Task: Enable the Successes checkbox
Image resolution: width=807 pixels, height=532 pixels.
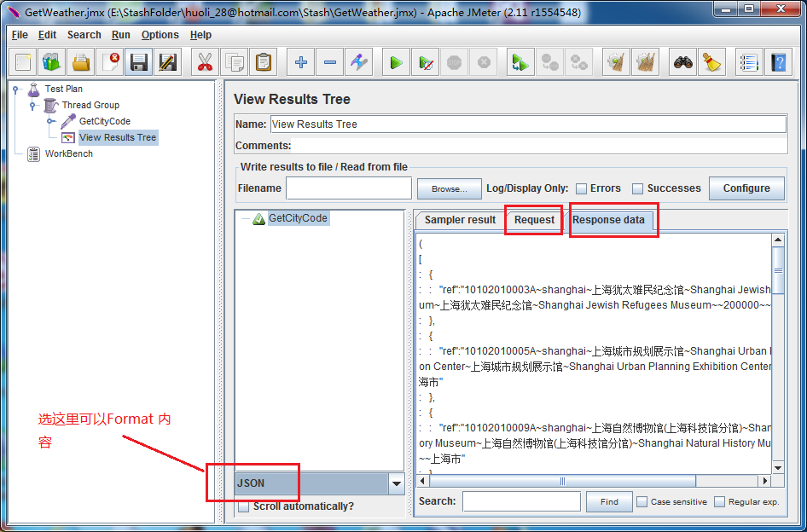Action: pos(637,188)
